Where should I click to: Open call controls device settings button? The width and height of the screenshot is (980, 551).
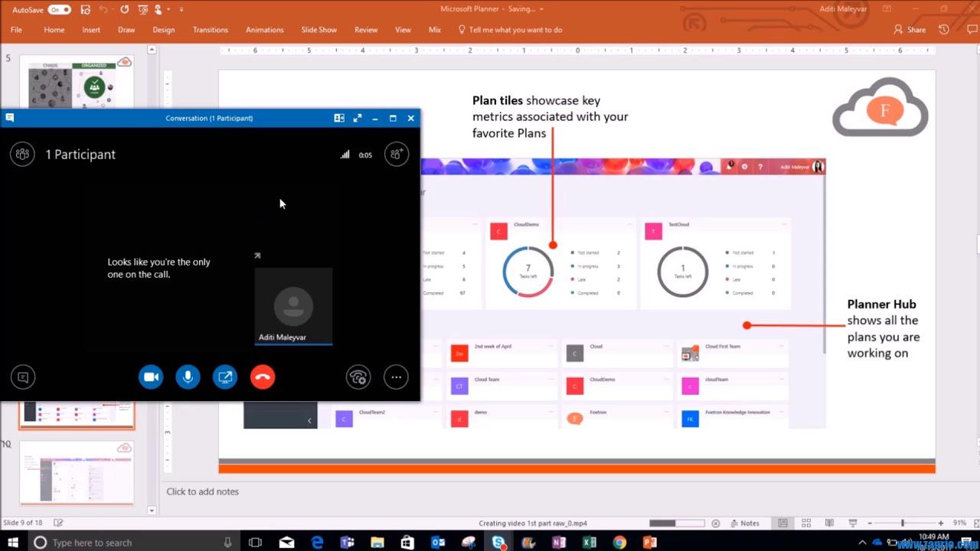(358, 377)
